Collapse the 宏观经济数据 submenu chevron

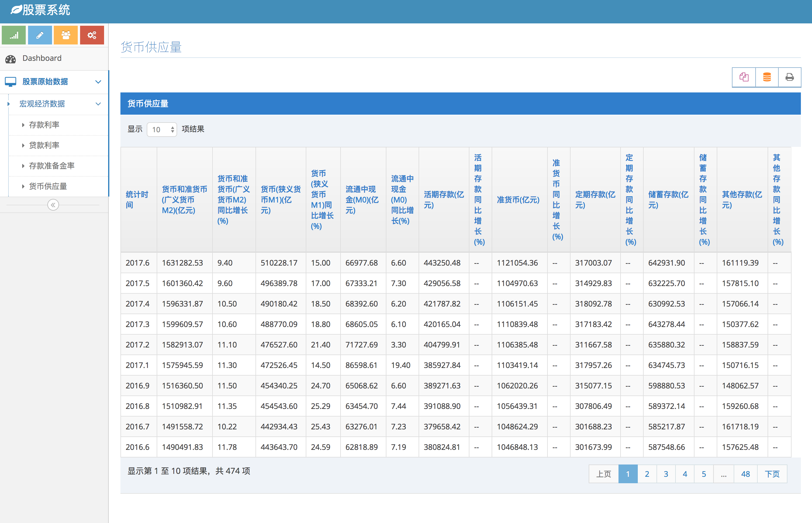[x=98, y=104]
